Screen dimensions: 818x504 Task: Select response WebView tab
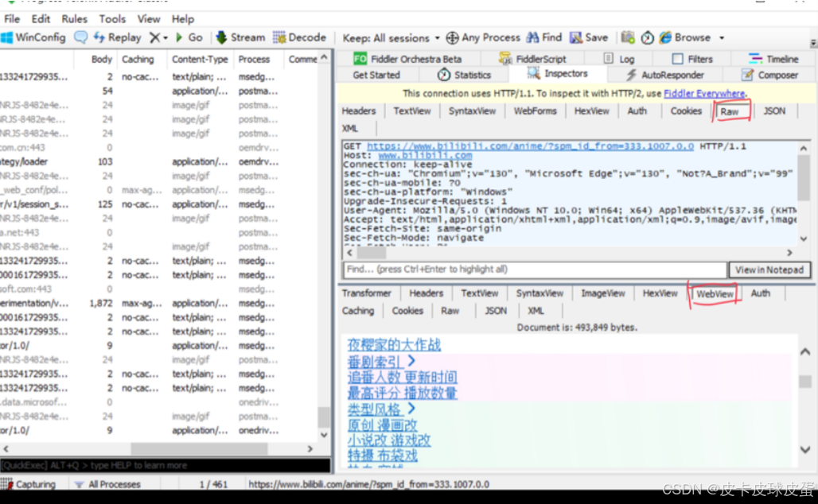tap(715, 294)
